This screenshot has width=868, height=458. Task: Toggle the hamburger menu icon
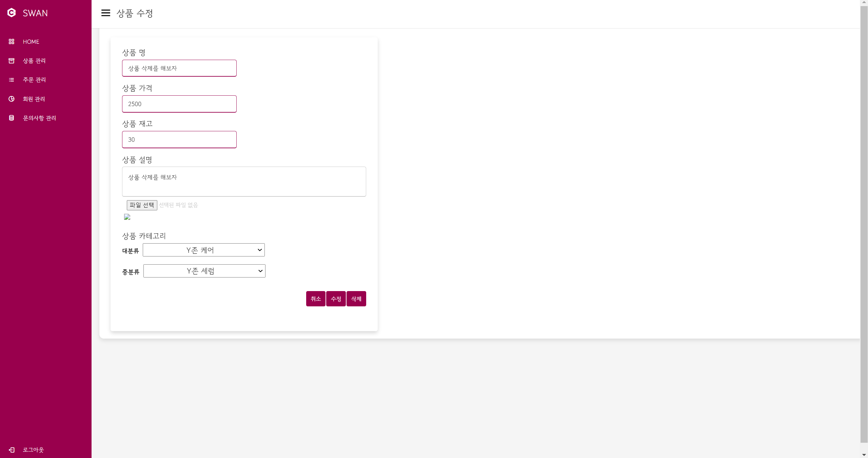(x=106, y=13)
